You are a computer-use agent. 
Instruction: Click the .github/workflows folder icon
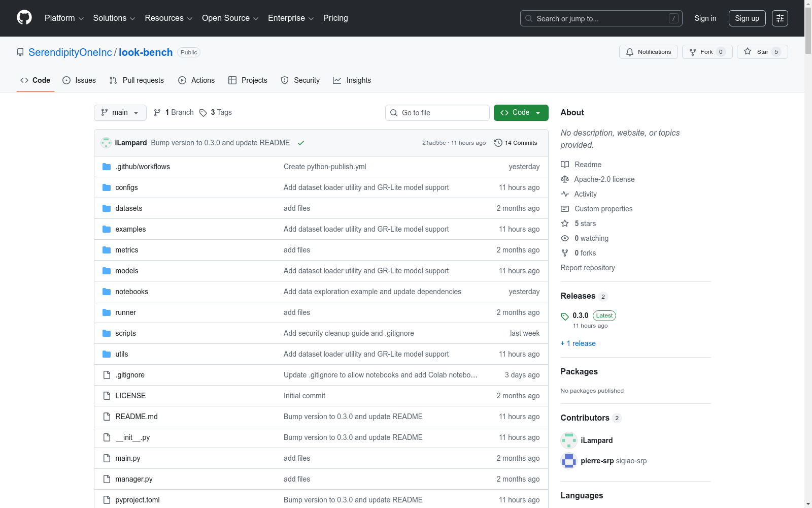pyautogui.click(x=107, y=167)
